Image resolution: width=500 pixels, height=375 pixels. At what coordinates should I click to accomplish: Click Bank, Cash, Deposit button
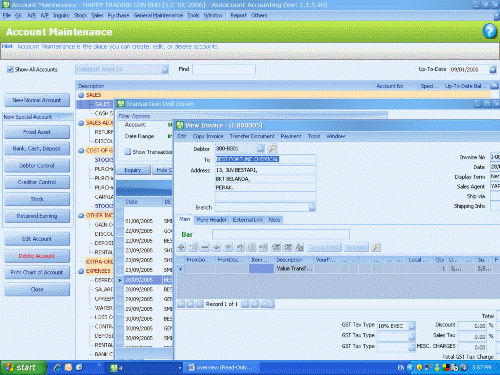click(x=37, y=149)
